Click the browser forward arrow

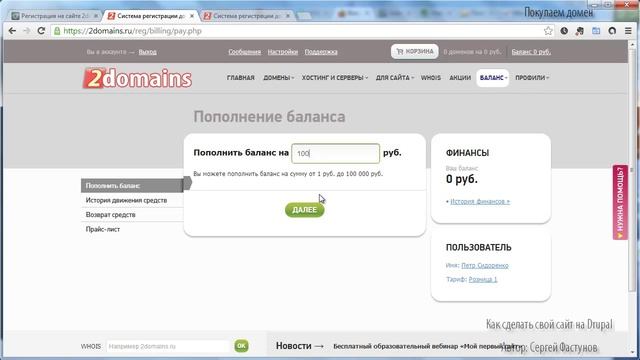coord(27,31)
